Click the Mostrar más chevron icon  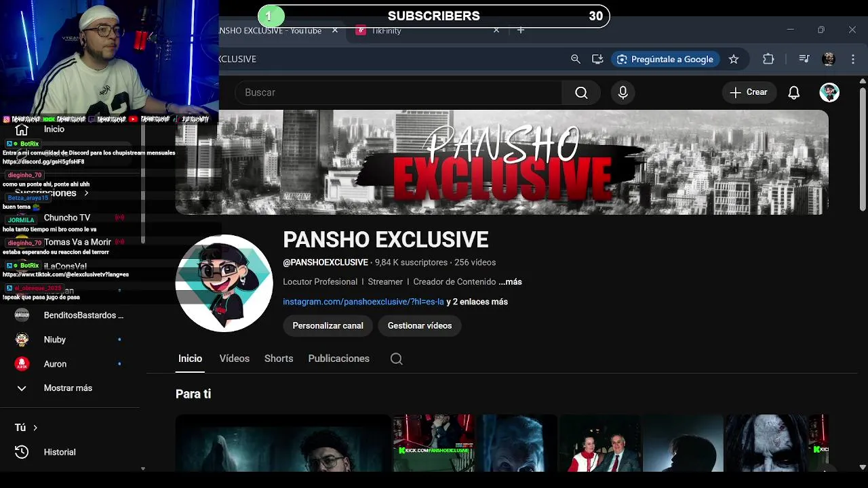(x=22, y=388)
